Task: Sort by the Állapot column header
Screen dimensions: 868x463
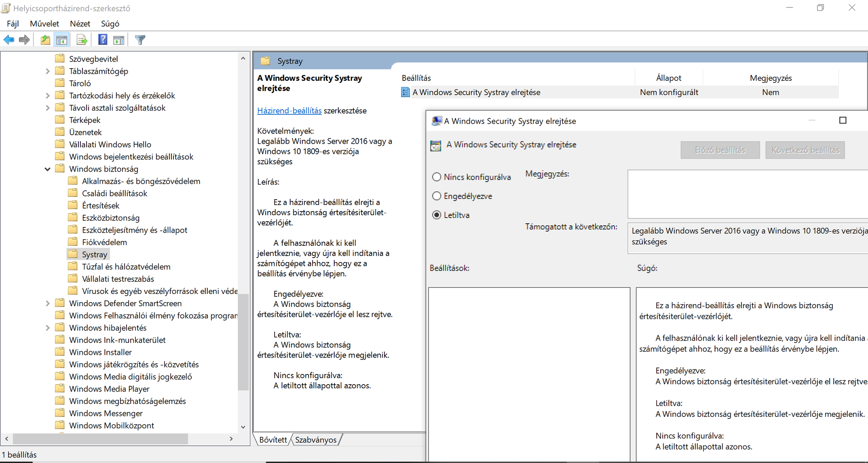Action: tap(669, 78)
